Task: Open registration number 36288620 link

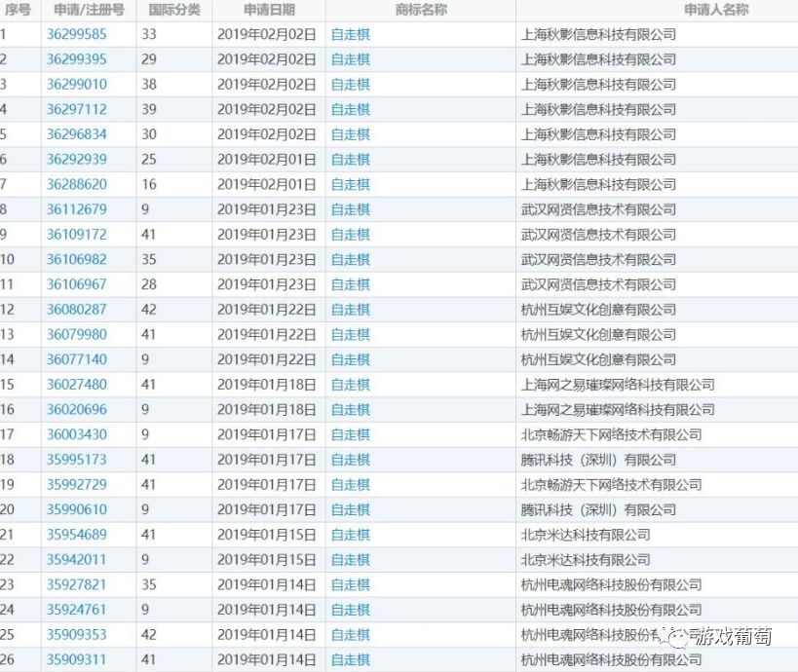Action: [77, 184]
